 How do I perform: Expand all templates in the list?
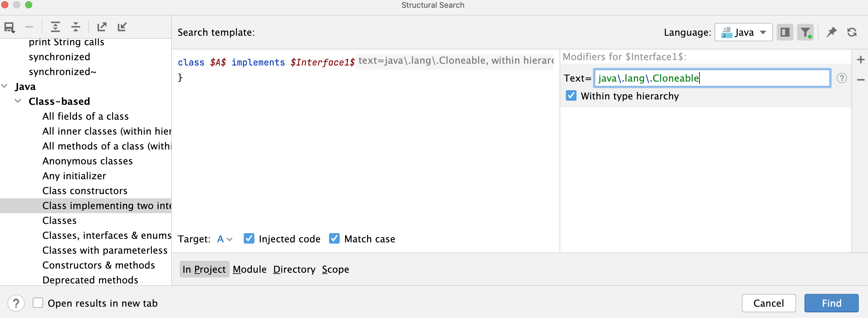coord(55,27)
